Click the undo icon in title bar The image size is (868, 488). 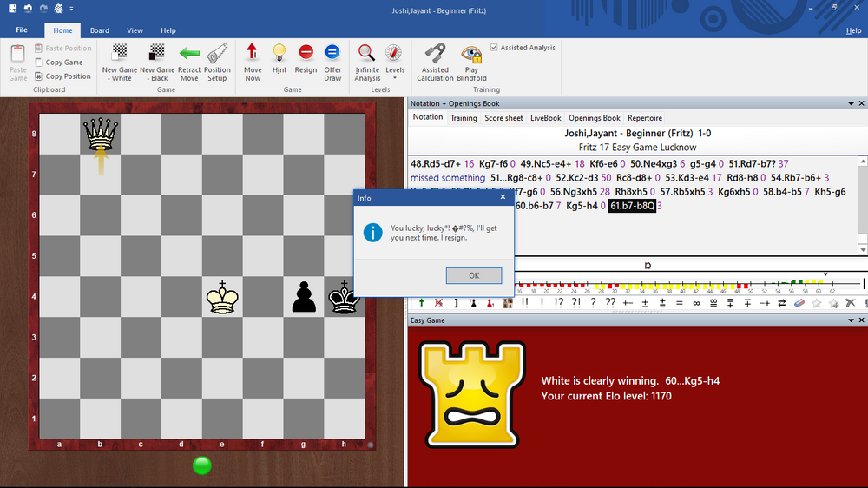click(x=29, y=9)
